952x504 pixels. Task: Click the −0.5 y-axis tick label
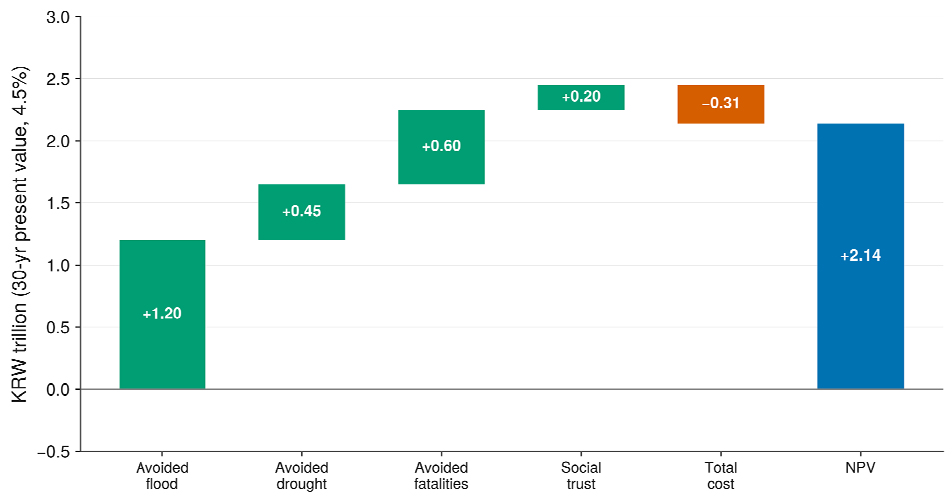53,452
